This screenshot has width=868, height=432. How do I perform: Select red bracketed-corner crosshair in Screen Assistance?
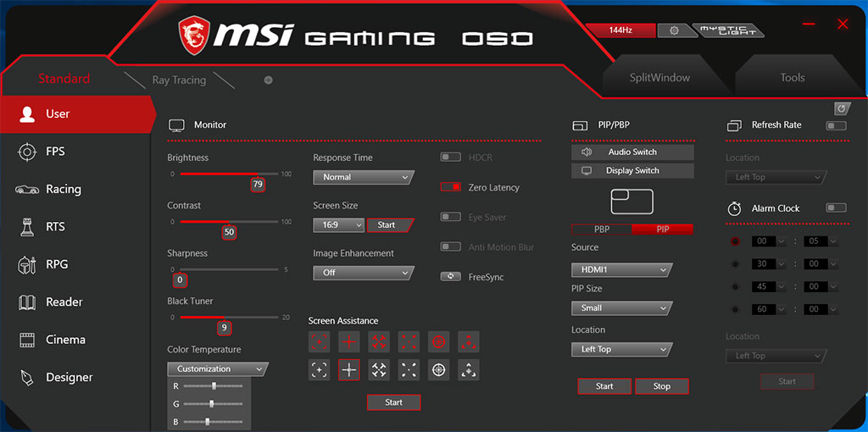click(x=319, y=342)
